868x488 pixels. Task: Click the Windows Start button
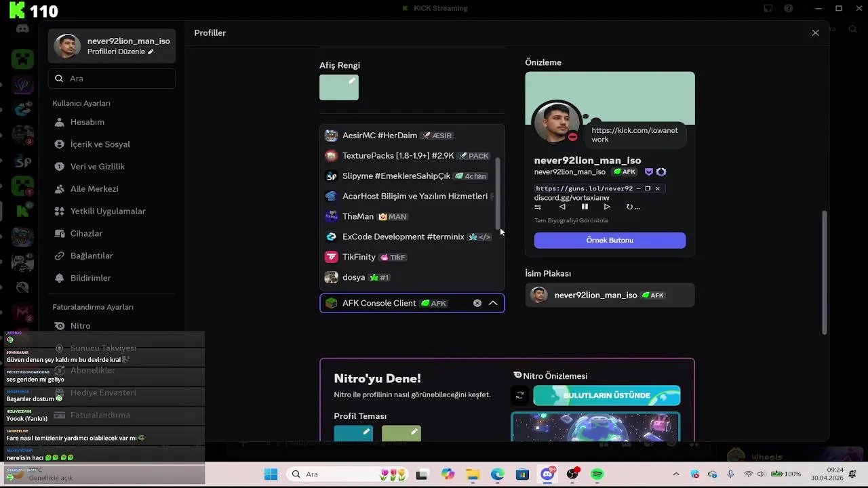271,474
